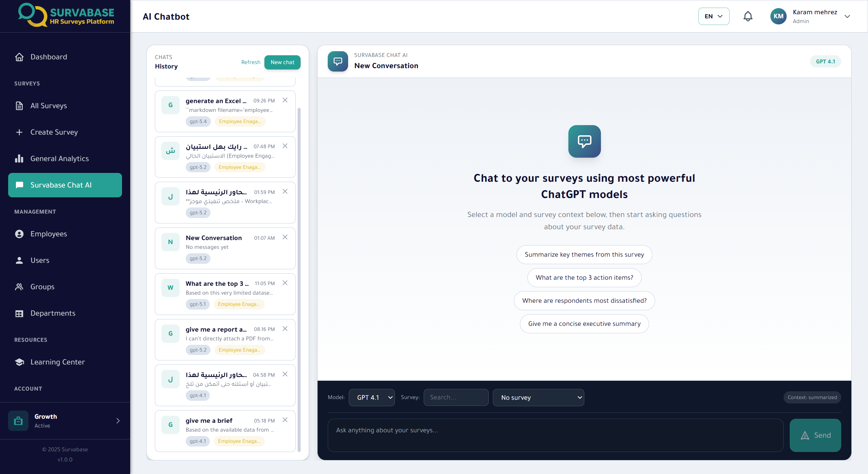Open the Groups page
Screen dimensions: 868x474
(65, 287)
